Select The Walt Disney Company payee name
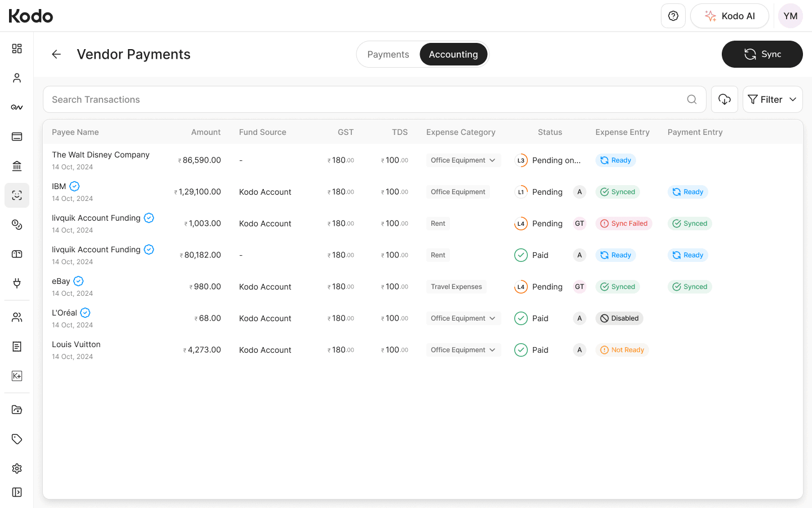The width and height of the screenshot is (812, 508). (101, 155)
